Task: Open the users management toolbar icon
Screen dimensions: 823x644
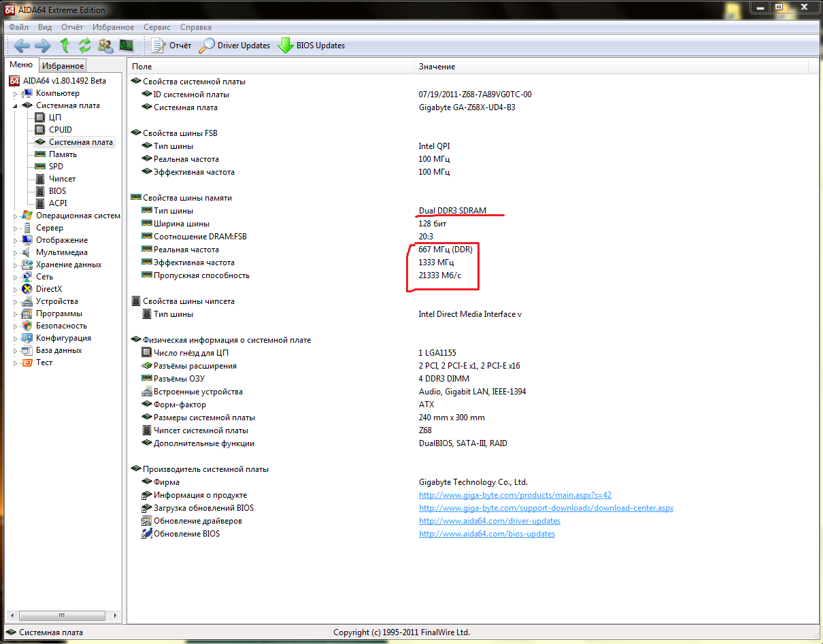Action: [x=105, y=46]
